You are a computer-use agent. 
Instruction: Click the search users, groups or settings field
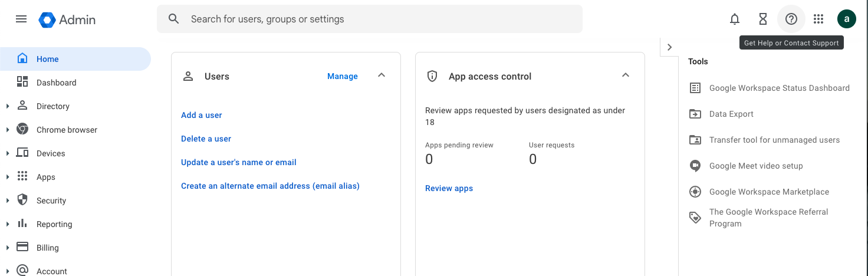(377, 19)
